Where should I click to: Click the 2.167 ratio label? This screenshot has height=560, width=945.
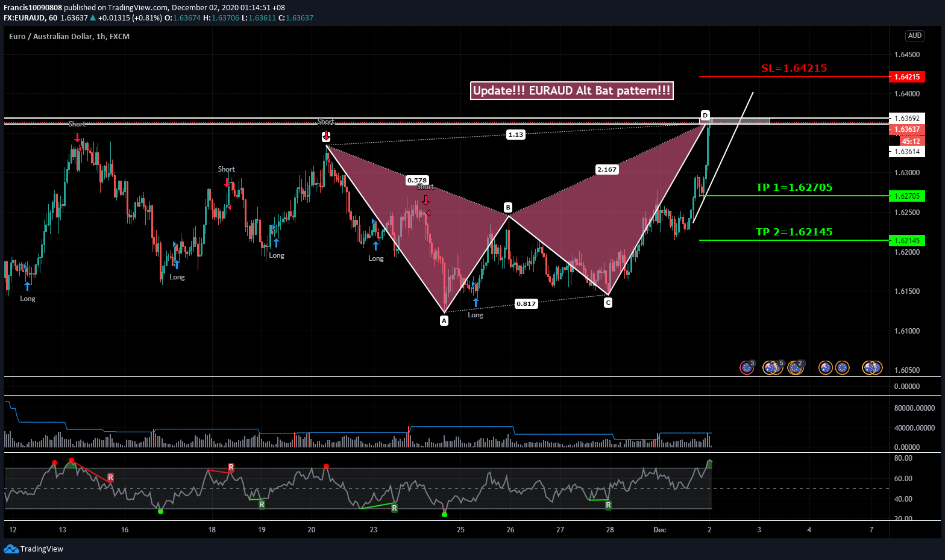pyautogui.click(x=607, y=169)
